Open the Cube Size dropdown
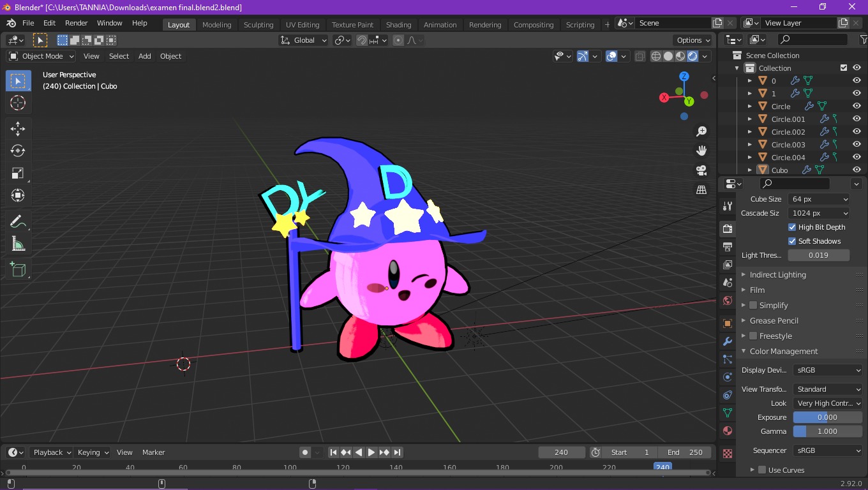The width and height of the screenshot is (868, 490). click(x=819, y=199)
